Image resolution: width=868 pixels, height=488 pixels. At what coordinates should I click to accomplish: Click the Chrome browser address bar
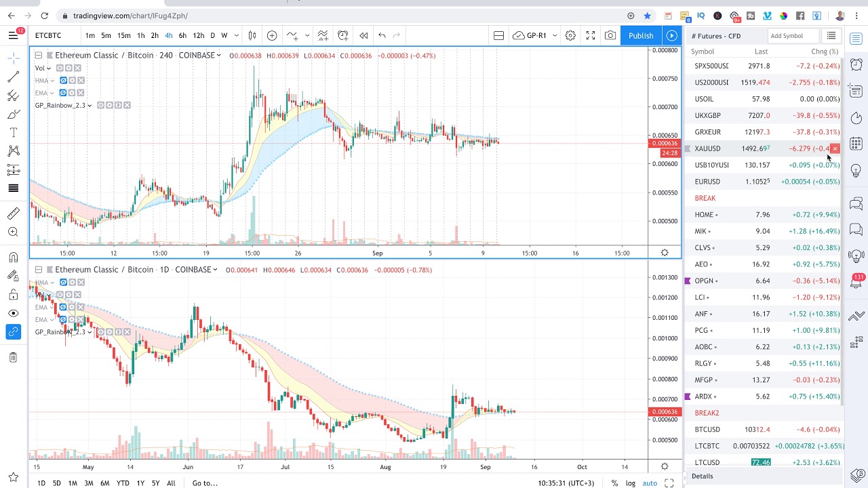[x=342, y=16]
